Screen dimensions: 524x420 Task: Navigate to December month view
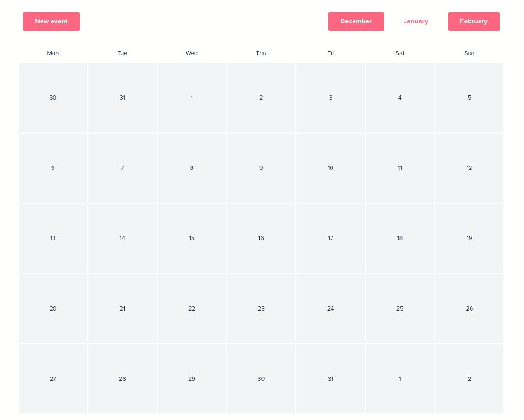tap(356, 21)
